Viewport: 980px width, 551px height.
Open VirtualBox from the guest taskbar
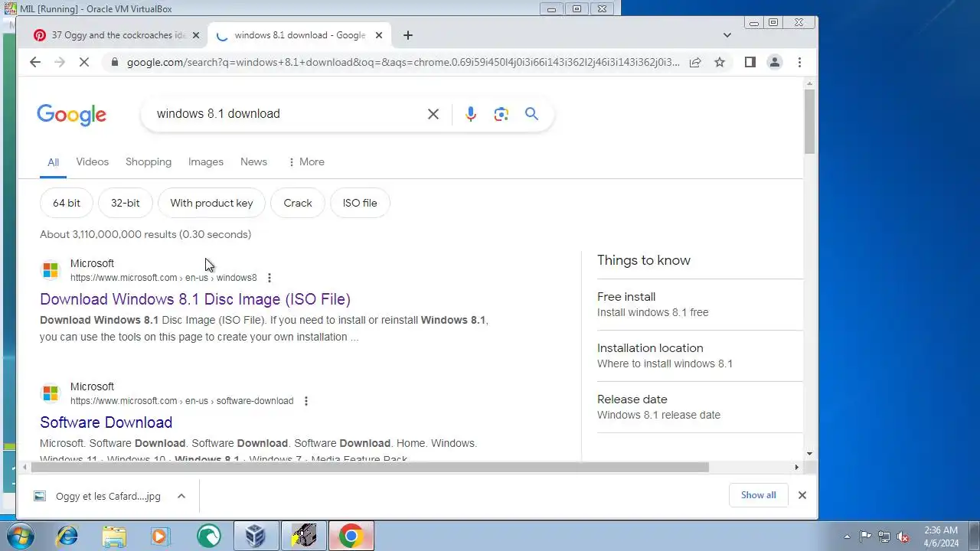[256, 536]
